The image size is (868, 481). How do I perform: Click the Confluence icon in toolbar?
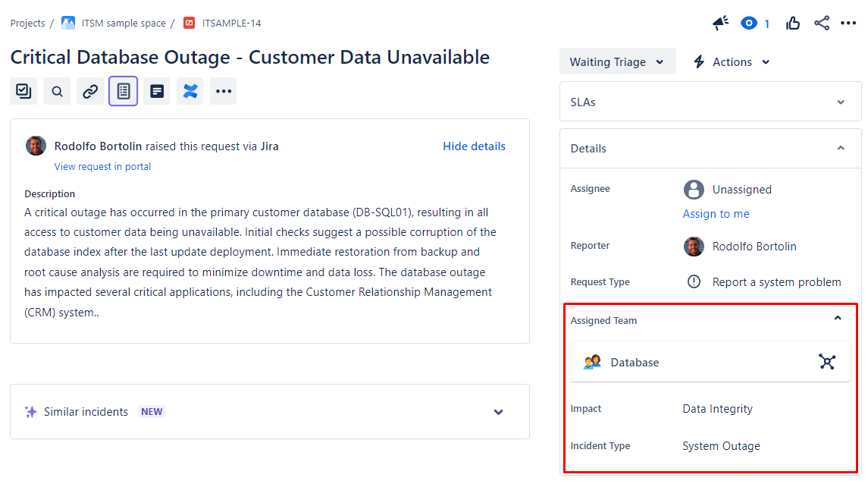[x=190, y=91]
